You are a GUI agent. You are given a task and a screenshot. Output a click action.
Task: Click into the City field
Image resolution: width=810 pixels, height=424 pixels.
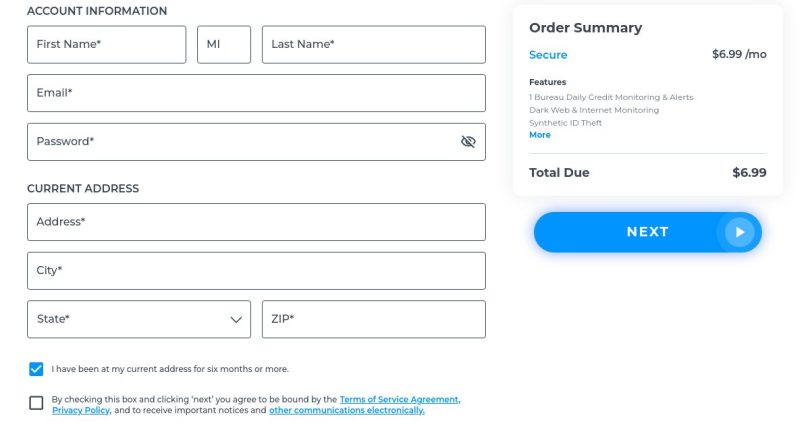pyautogui.click(x=256, y=271)
